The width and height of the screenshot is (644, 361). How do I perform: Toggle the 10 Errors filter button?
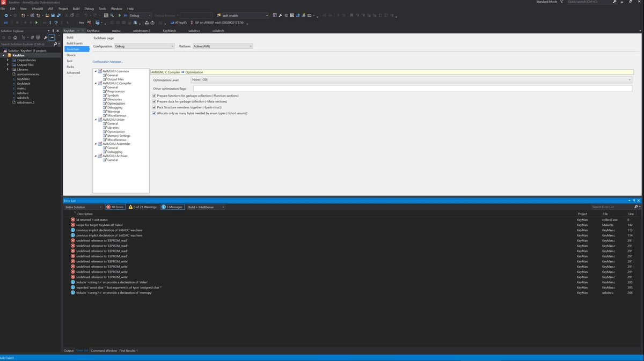[x=115, y=207]
